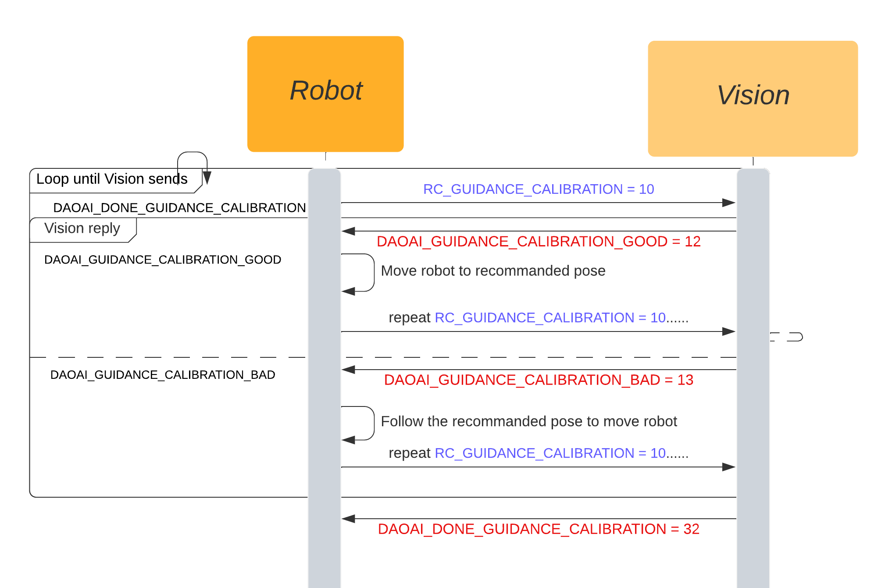This screenshot has height=588, width=892.
Task: Click the gray Vision lifeline activation bar
Action: click(753, 378)
